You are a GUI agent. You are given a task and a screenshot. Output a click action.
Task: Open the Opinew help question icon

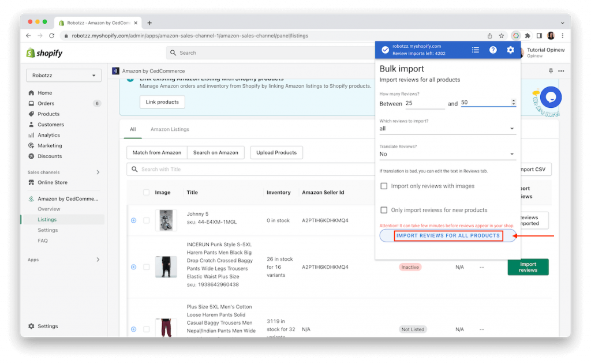(493, 50)
